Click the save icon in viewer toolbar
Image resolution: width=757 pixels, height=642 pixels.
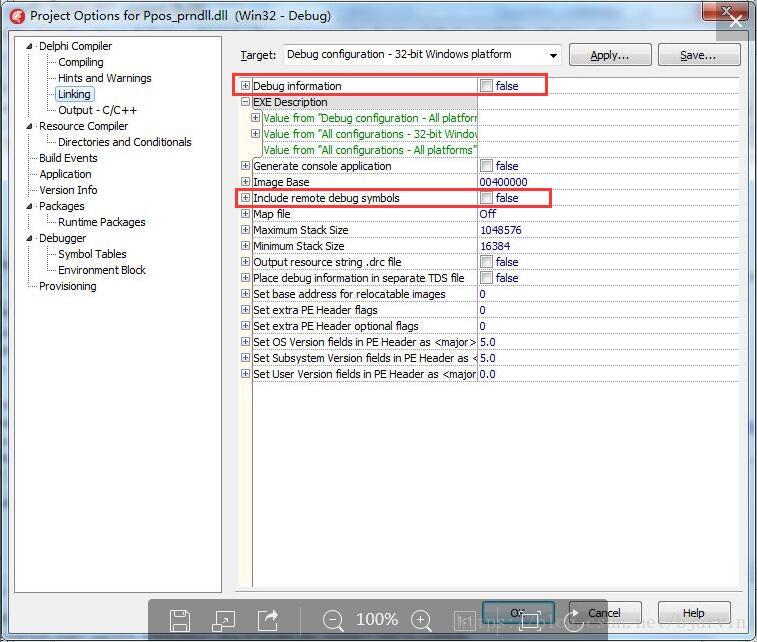pos(180,620)
